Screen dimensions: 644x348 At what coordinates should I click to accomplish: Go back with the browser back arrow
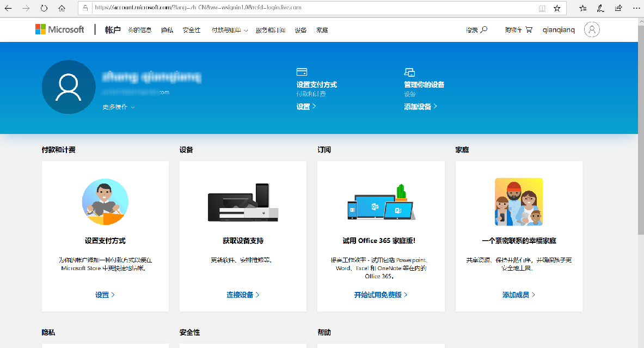[8, 8]
